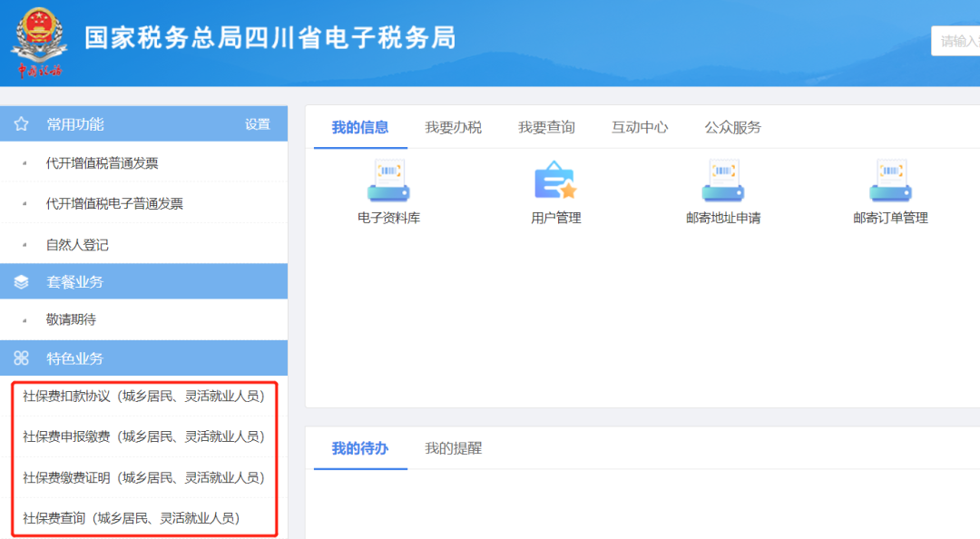Open the 电子资料库 icon
This screenshot has width=980, height=539.
point(388,181)
